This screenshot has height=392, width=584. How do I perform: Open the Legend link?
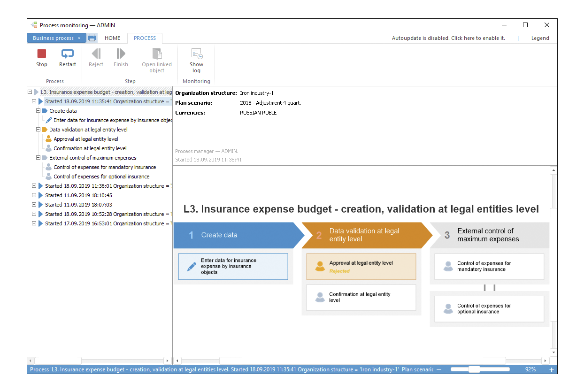[x=540, y=38]
